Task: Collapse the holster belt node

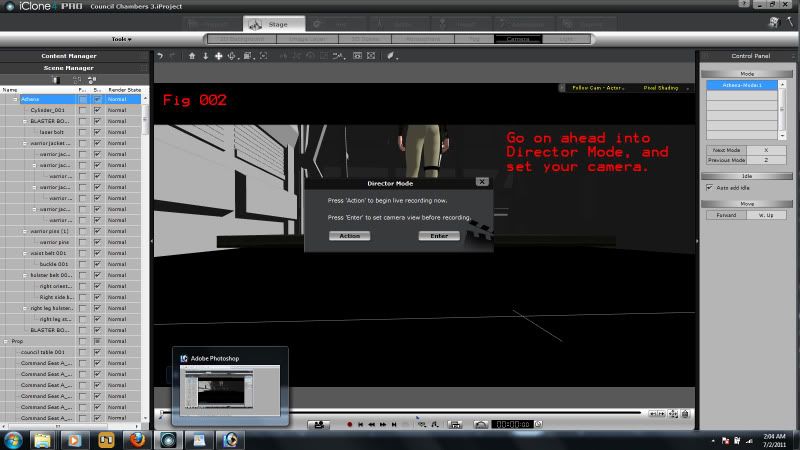Action: 24,275
